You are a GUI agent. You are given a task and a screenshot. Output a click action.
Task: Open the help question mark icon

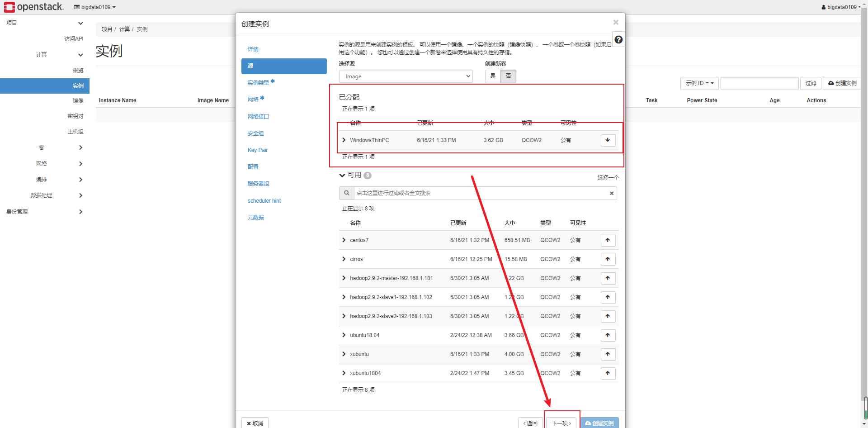click(618, 40)
